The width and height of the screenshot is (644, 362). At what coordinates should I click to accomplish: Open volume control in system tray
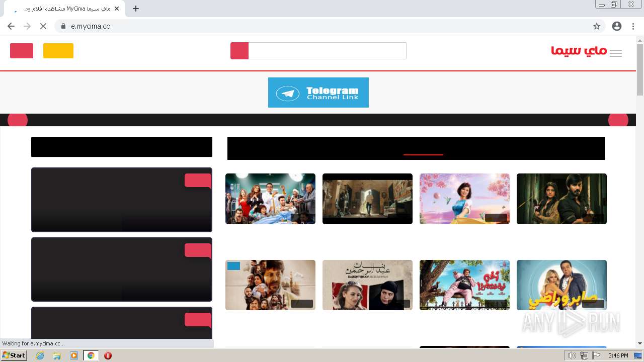(572, 355)
